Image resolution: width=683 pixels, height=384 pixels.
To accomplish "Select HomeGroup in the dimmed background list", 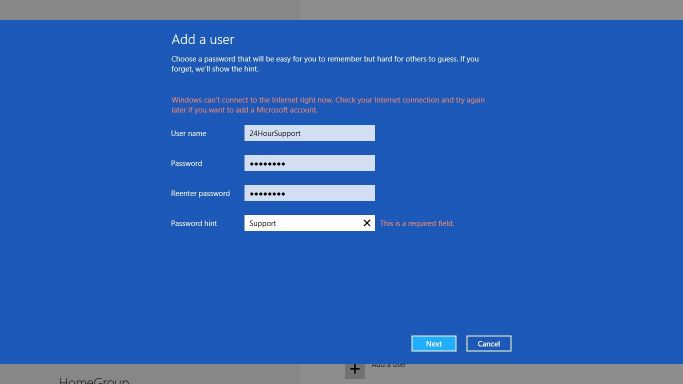I will 94,380.
